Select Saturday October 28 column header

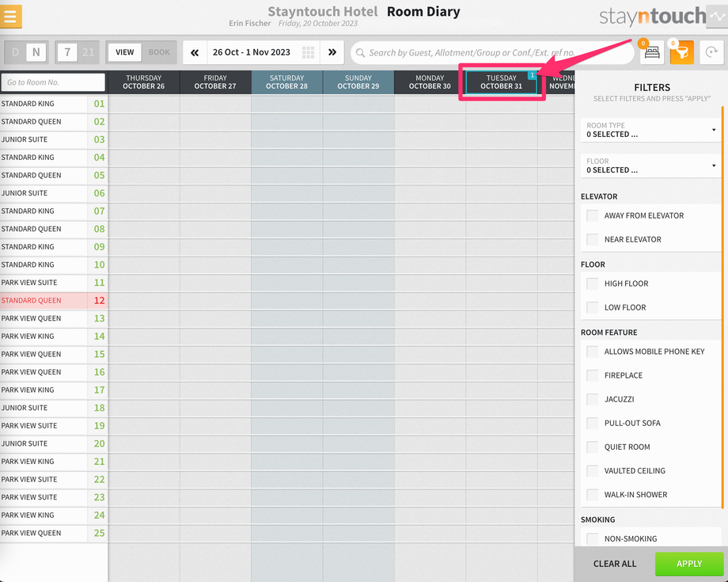pos(286,82)
